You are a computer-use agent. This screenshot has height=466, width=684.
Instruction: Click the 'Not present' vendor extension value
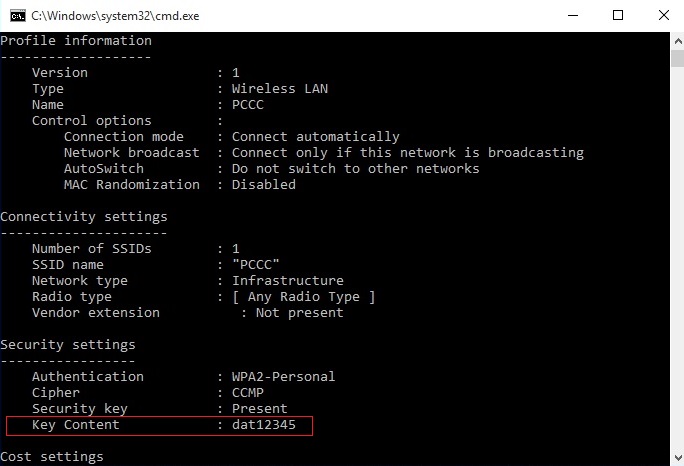pos(300,313)
